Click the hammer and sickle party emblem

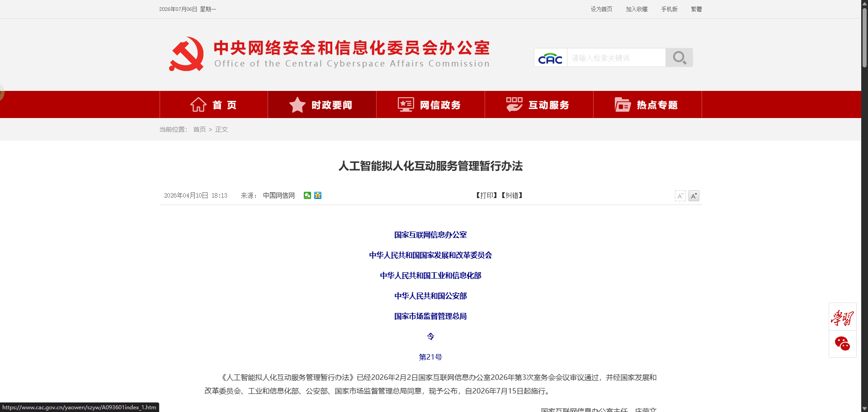click(x=187, y=54)
